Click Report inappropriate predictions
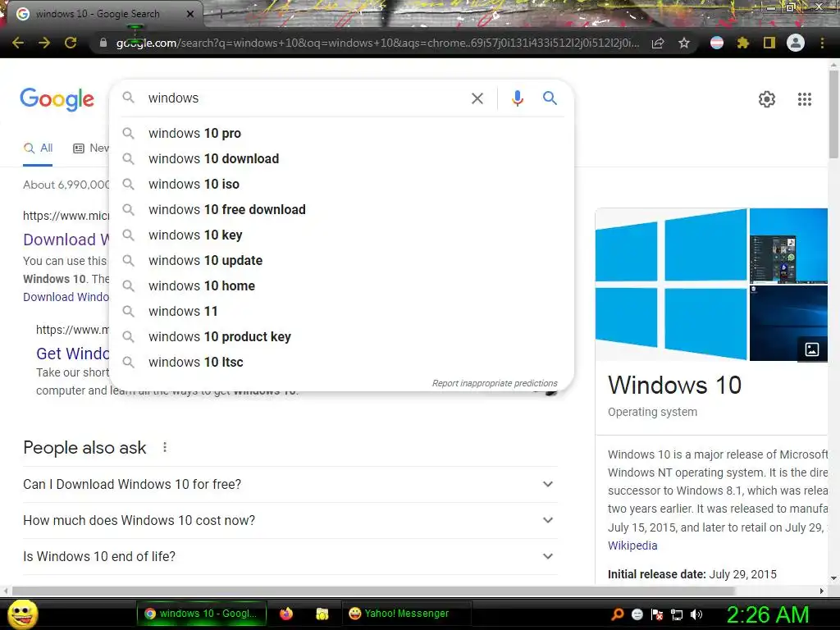The width and height of the screenshot is (840, 630). (495, 383)
